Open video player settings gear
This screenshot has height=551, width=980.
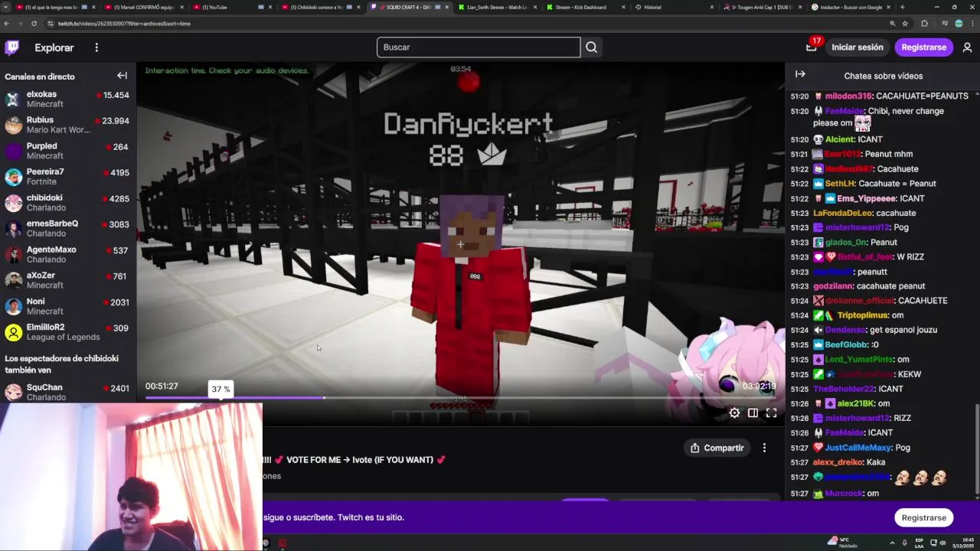[734, 413]
